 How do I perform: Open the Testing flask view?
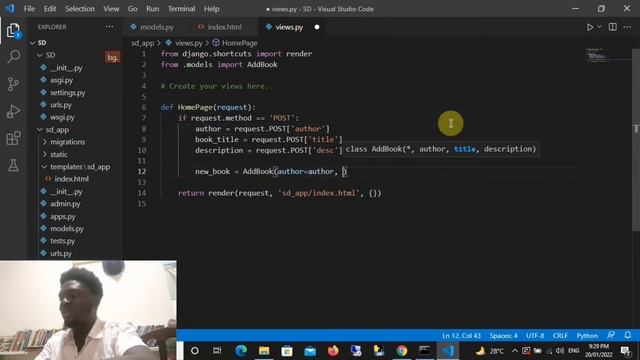pyautogui.click(x=13, y=165)
